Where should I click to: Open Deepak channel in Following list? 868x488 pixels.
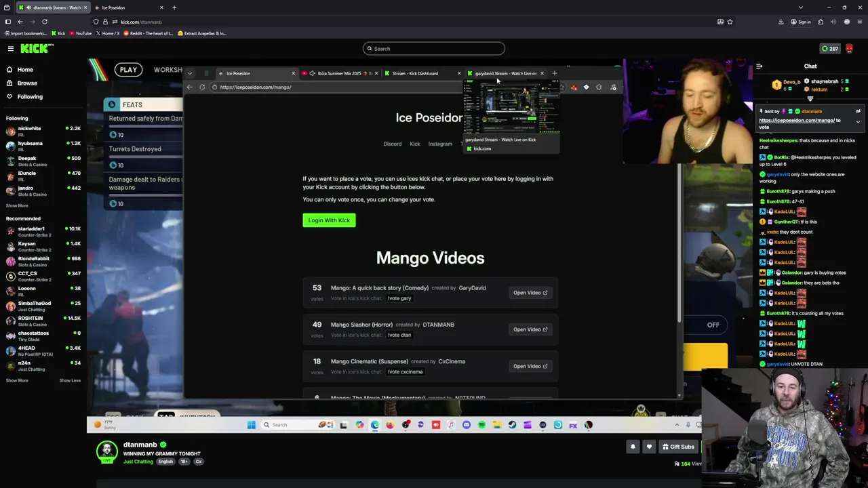pyautogui.click(x=43, y=161)
